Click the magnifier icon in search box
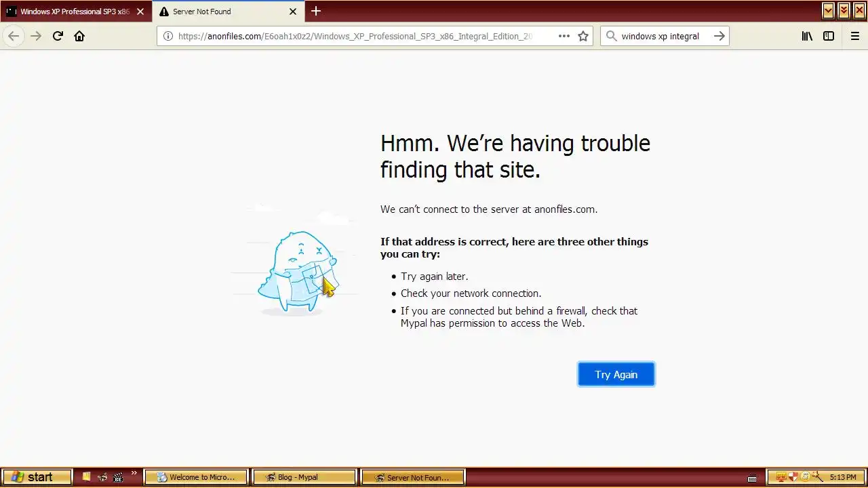868x488 pixels. coord(611,36)
